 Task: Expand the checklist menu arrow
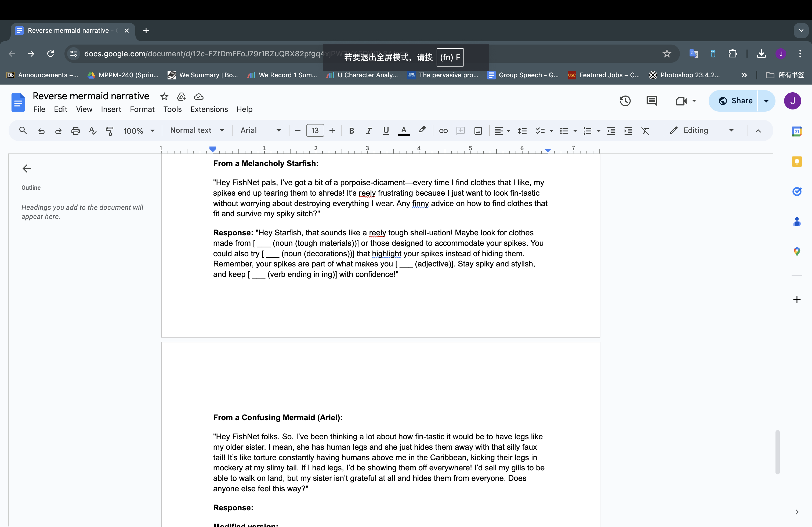[x=551, y=131]
